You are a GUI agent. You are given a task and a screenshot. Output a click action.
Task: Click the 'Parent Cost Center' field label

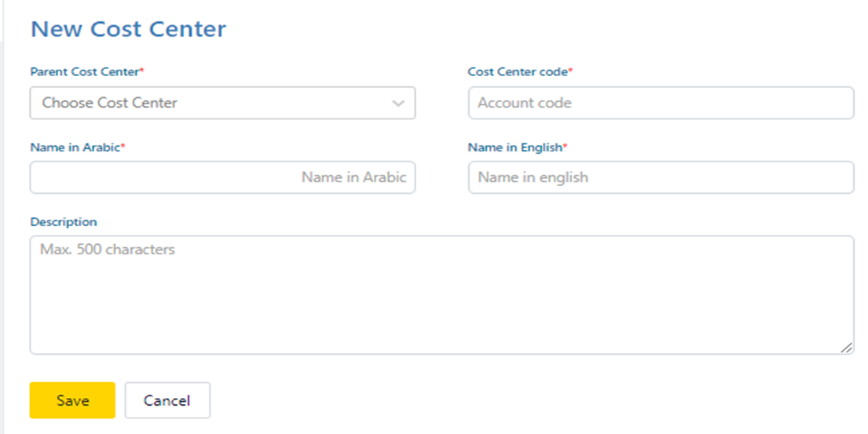point(84,71)
